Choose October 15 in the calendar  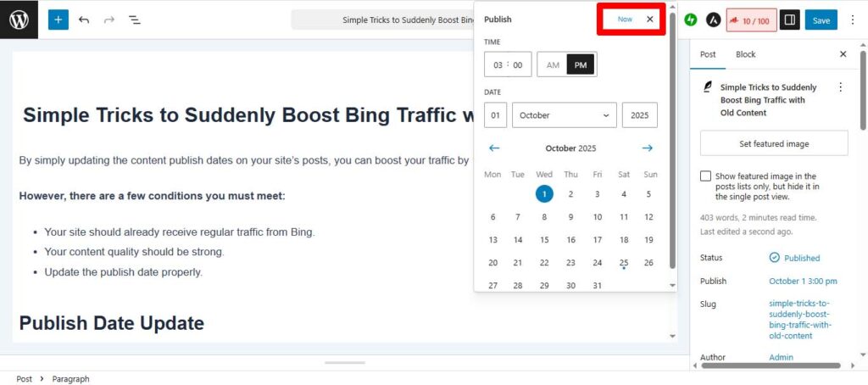pyautogui.click(x=544, y=240)
